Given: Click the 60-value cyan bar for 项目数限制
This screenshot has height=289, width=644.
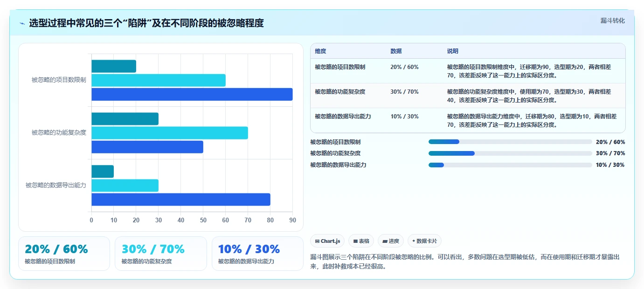Looking at the screenshot, I should [x=158, y=80].
